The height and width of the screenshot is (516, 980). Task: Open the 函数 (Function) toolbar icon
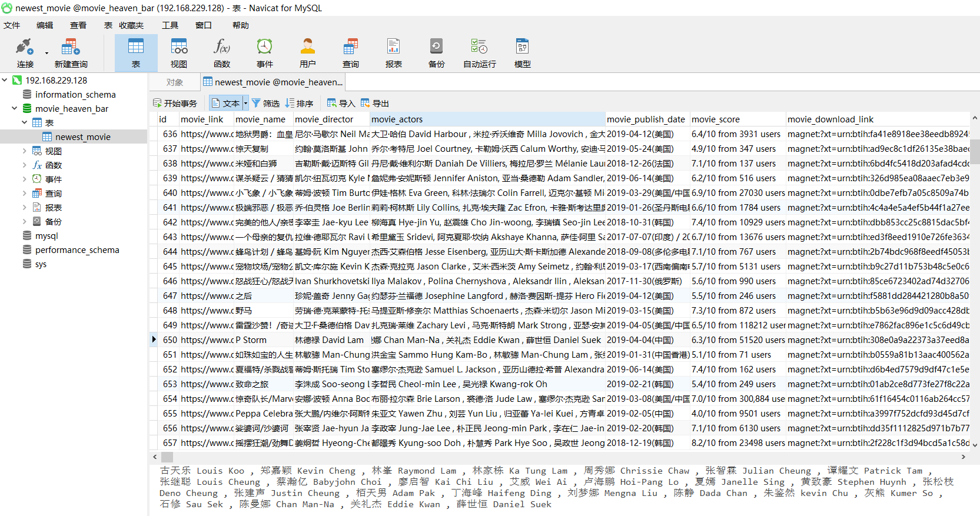222,52
